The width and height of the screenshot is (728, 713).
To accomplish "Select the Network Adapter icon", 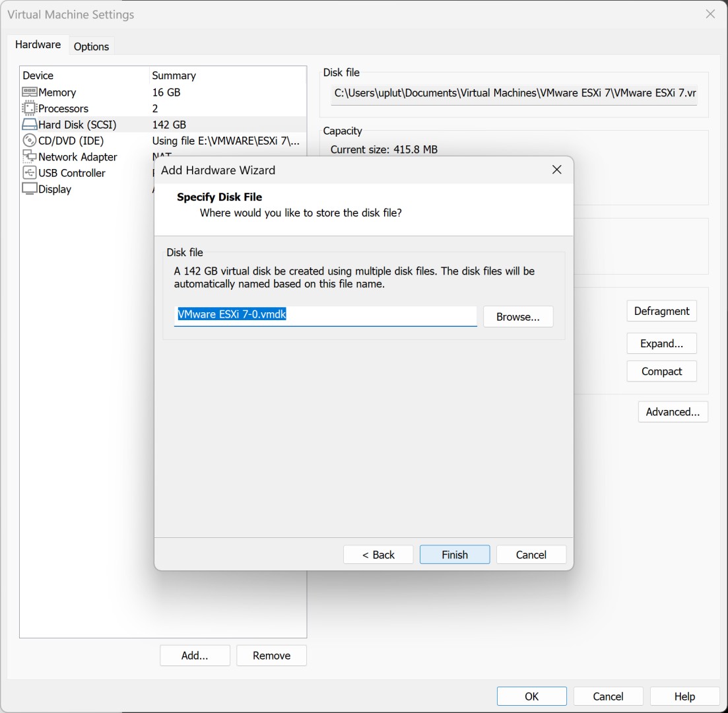I will click(x=29, y=156).
